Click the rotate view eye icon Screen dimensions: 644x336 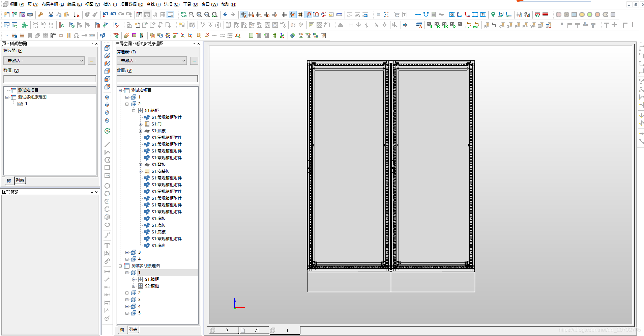[107, 131]
